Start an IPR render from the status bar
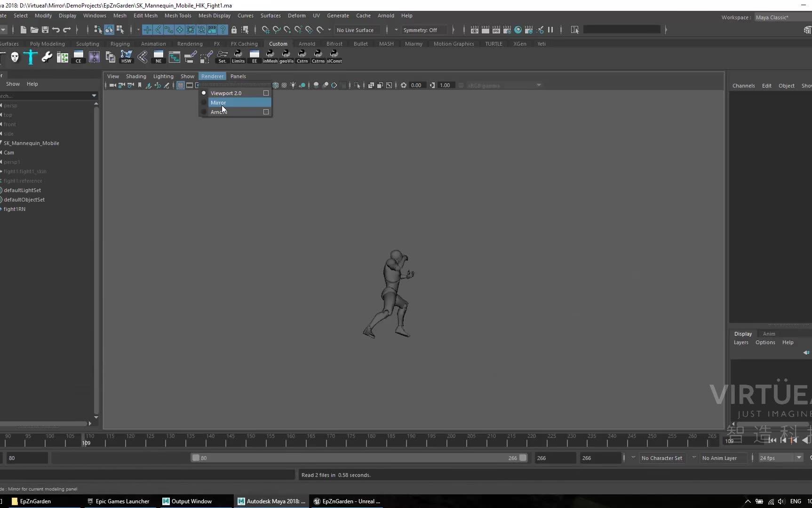The width and height of the screenshot is (812, 508). 496,30
